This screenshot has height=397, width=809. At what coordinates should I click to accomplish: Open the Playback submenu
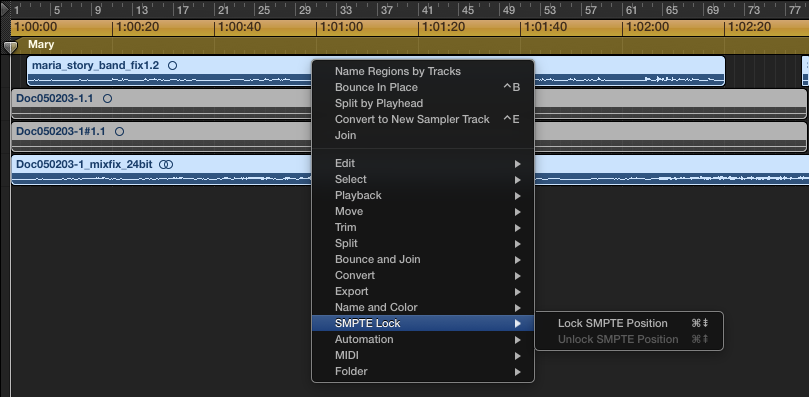423,195
